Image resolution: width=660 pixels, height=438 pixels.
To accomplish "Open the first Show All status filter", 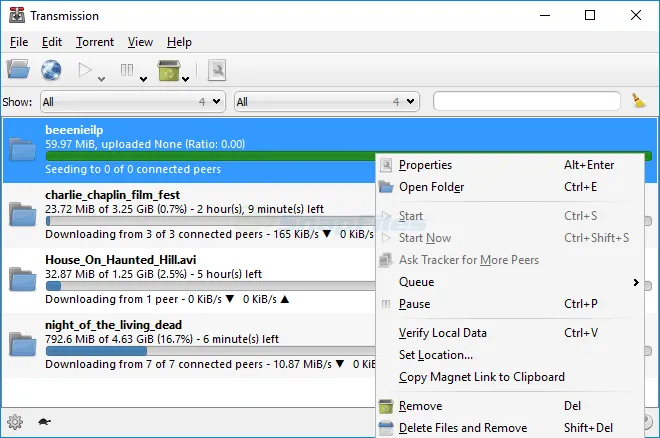I will [x=133, y=101].
